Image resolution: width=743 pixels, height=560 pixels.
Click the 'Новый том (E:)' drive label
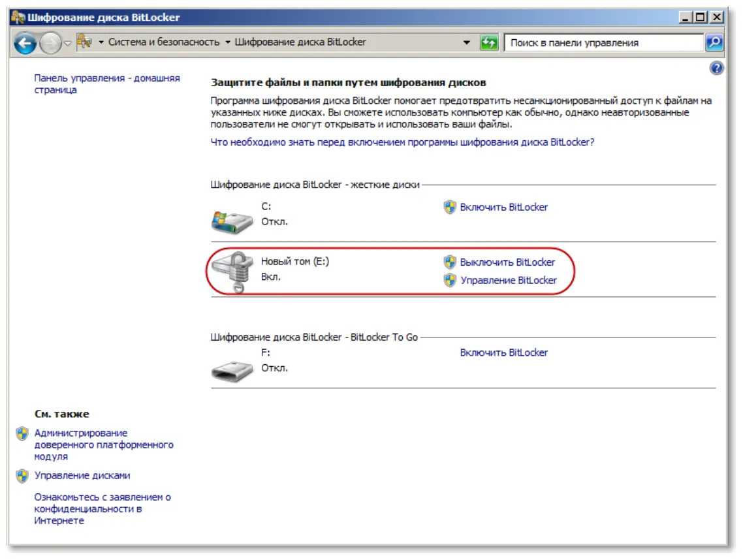tap(294, 262)
